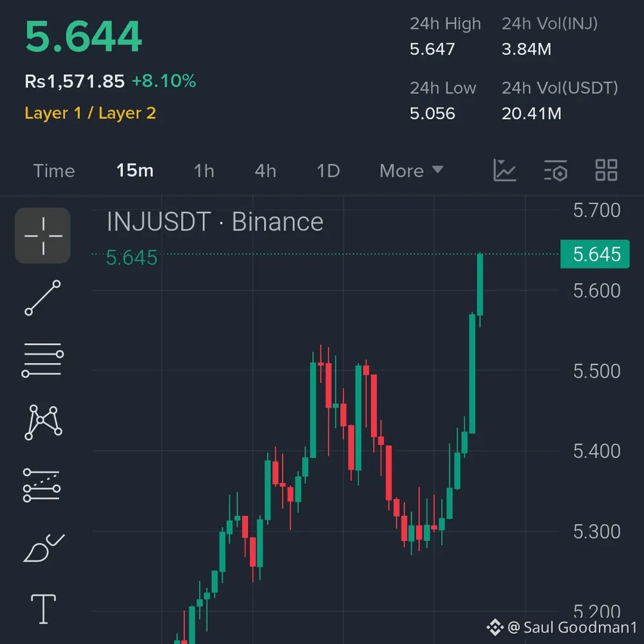
Task: Click the green 5.645 label at dotted line start
Action: pos(131,258)
